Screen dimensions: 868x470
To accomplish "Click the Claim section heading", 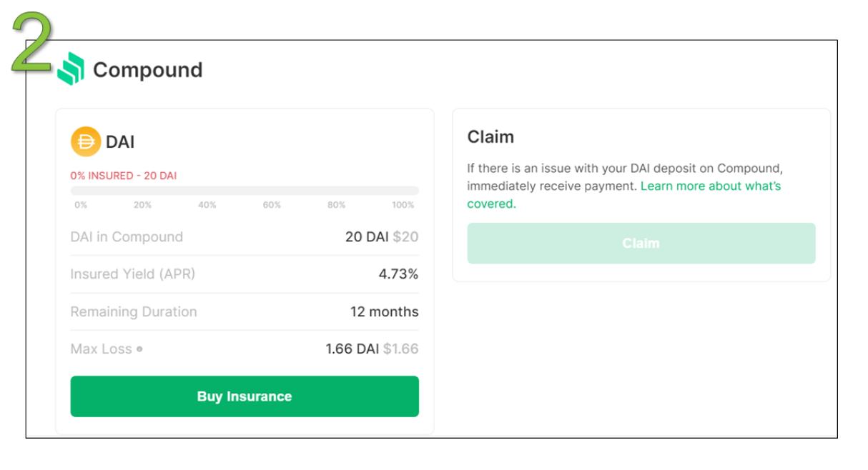I will point(490,137).
